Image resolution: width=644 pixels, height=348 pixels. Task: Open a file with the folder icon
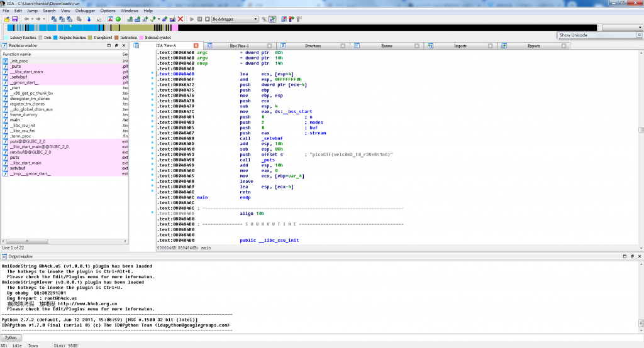tap(7, 19)
